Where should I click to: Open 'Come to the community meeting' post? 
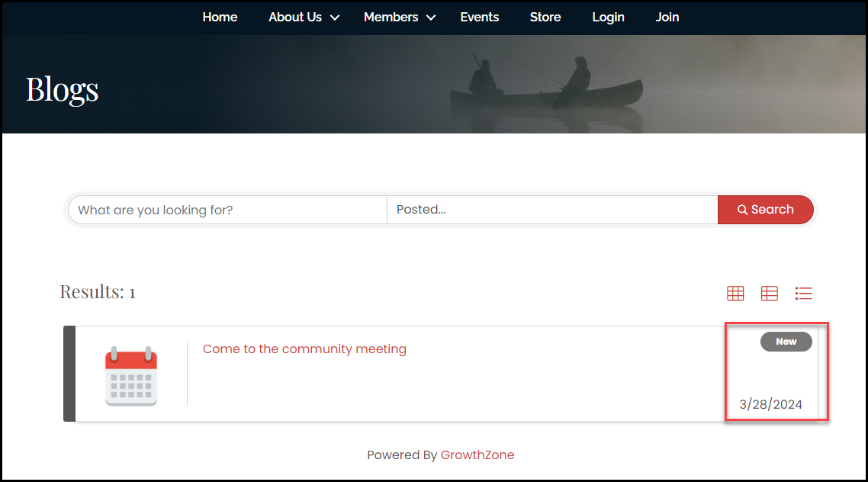click(304, 349)
